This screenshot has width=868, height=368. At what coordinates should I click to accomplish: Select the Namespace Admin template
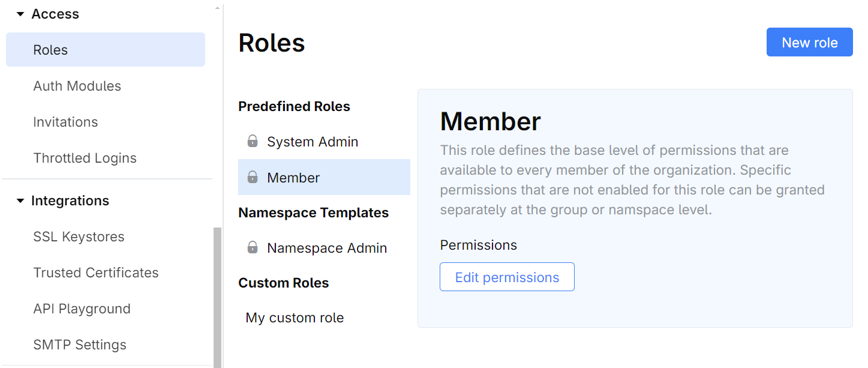(x=326, y=247)
